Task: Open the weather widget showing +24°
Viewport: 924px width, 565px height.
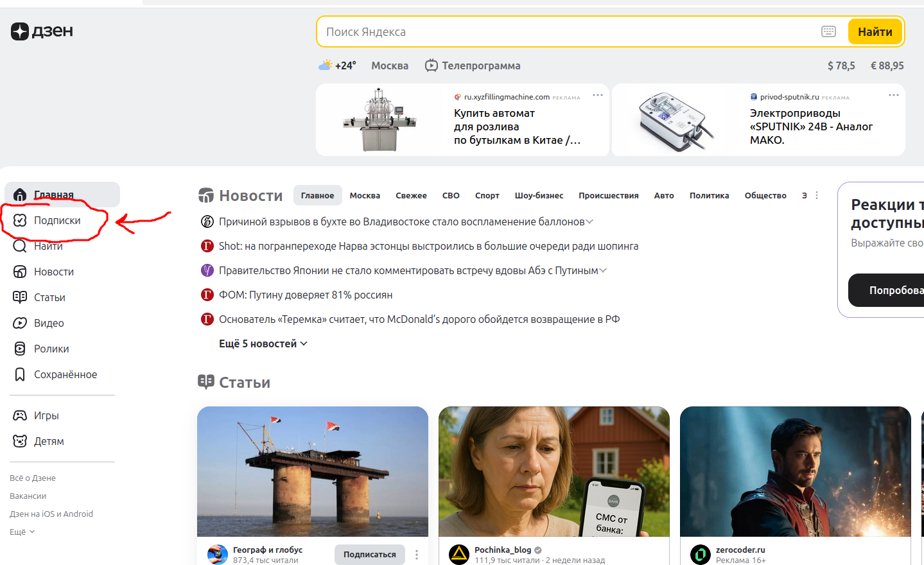Action: (338, 65)
